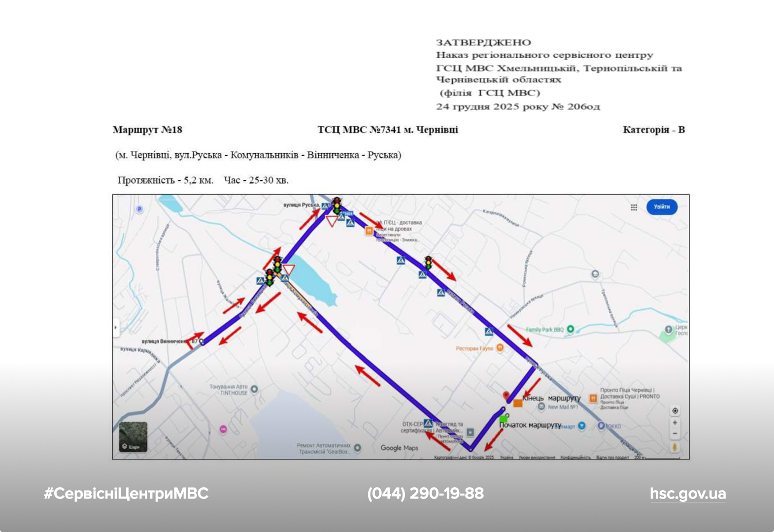Click the green route start square

[503, 419]
